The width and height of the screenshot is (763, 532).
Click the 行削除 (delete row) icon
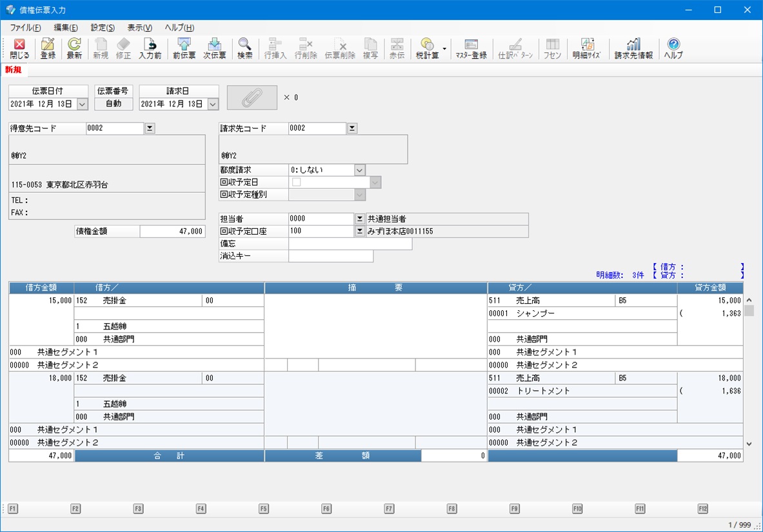[x=306, y=48]
